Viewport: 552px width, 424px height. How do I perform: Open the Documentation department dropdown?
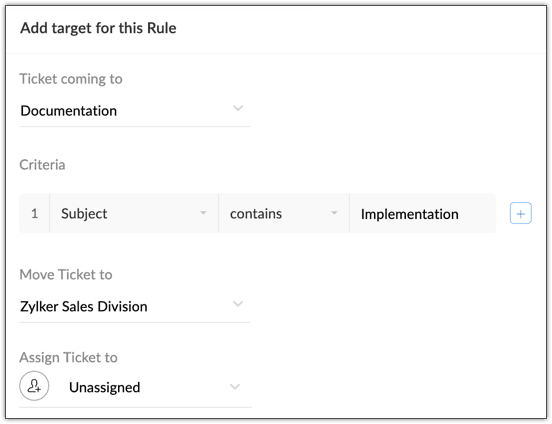point(135,111)
